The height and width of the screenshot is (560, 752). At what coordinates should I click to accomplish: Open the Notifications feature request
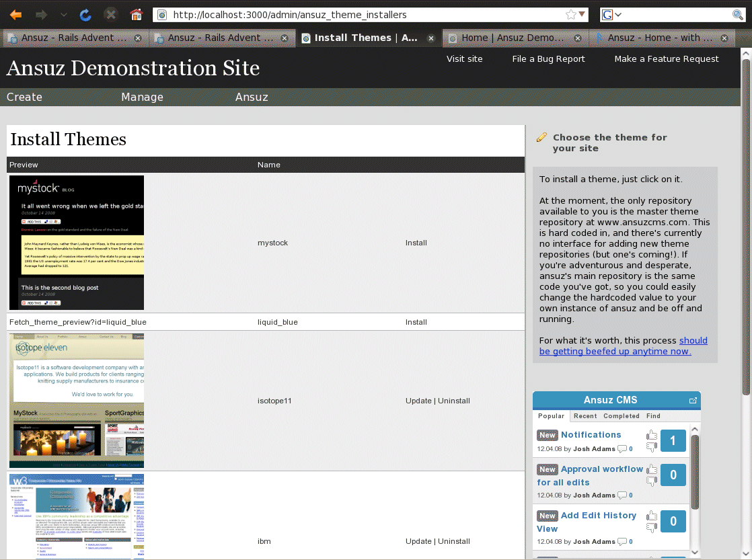point(591,435)
